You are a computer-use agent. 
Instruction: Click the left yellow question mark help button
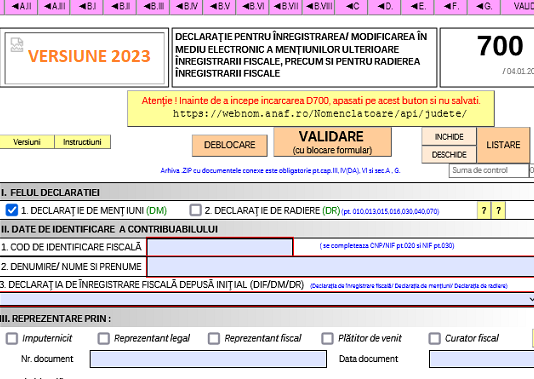click(x=484, y=210)
